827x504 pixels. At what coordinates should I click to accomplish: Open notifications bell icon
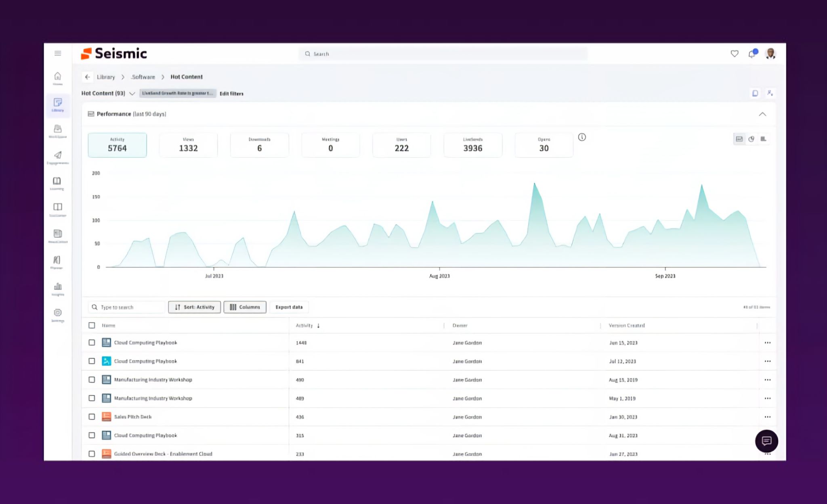[752, 54]
